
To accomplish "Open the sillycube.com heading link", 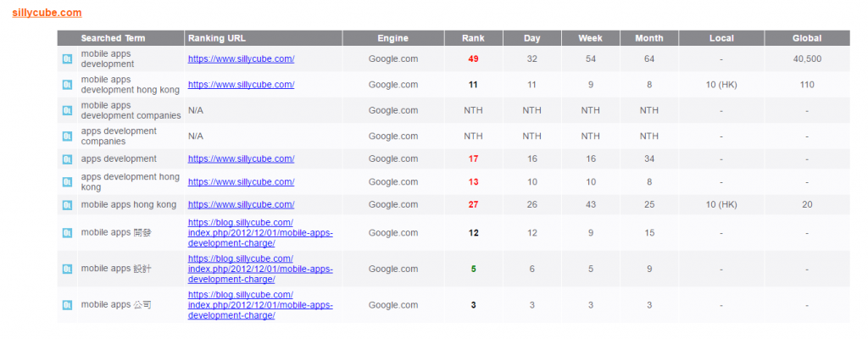I will point(47,13).
